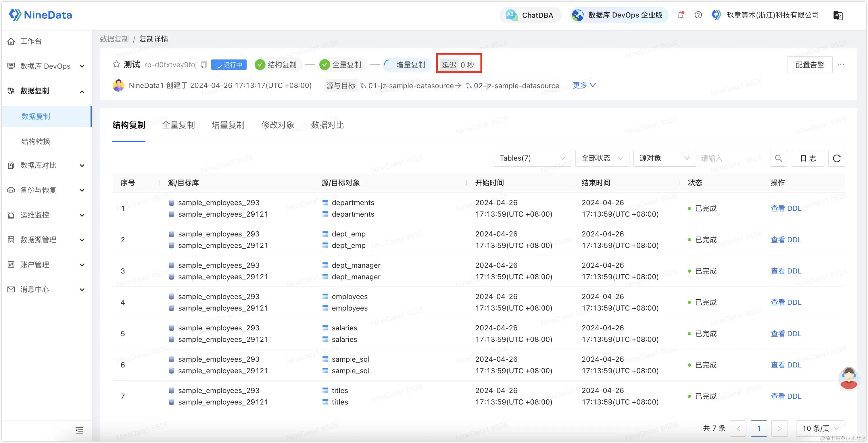Image resolution: width=868 pixels, height=443 pixels.
Task: Expand the 数据库 DevOps sidebar menu
Action: pos(46,66)
